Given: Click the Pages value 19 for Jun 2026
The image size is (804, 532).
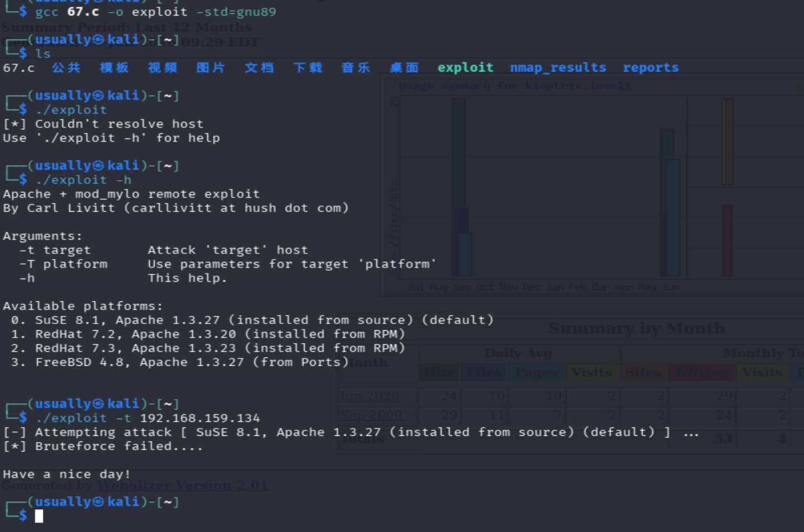Looking at the screenshot, I should 553,396.
